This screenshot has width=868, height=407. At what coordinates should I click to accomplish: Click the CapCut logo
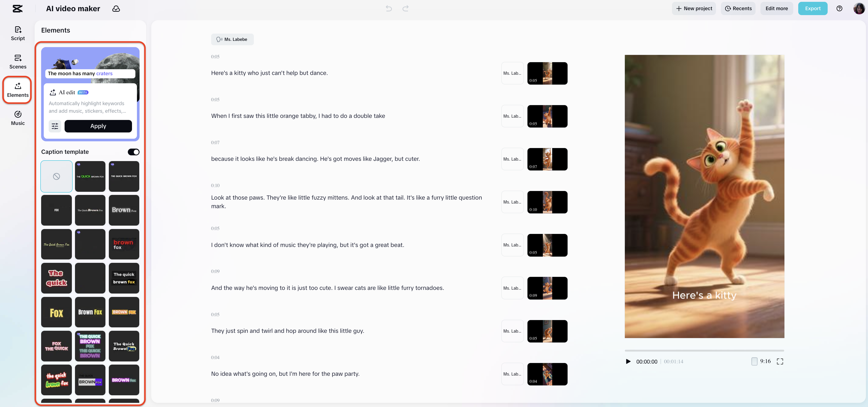17,8
